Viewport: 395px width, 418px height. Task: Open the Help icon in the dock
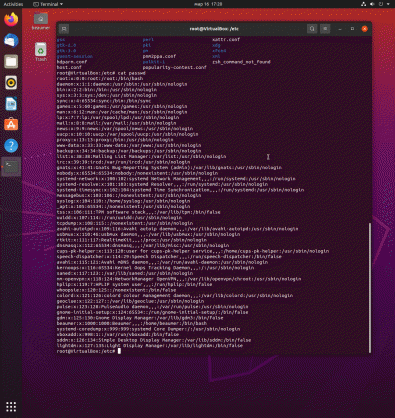pyautogui.click(x=11, y=146)
